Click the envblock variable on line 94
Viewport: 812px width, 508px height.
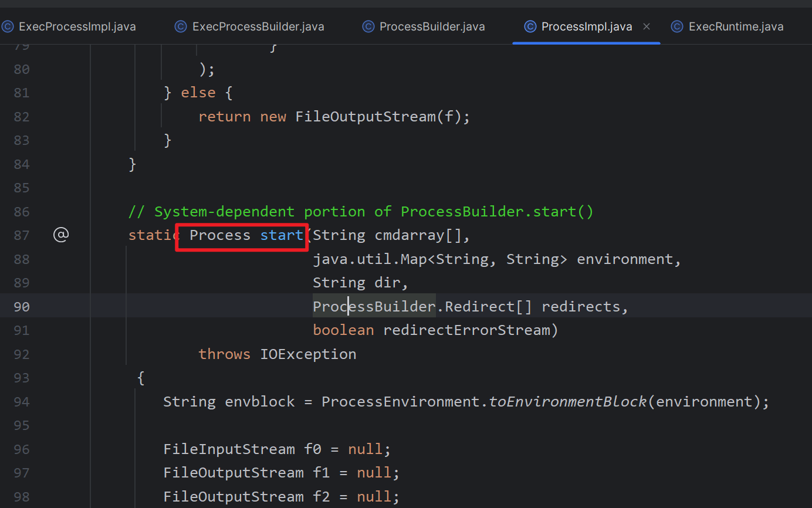260,402
